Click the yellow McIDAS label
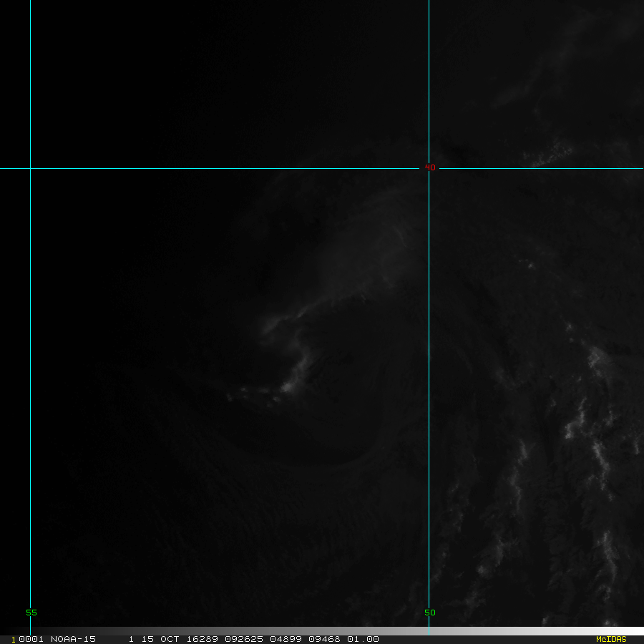 [x=610, y=639]
